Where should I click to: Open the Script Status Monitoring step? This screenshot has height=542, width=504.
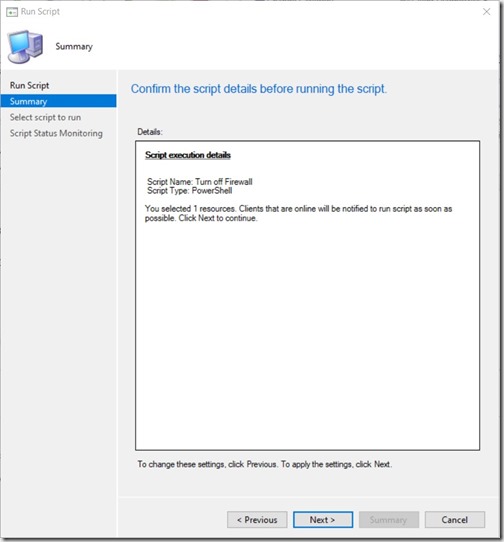(x=56, y=133)
